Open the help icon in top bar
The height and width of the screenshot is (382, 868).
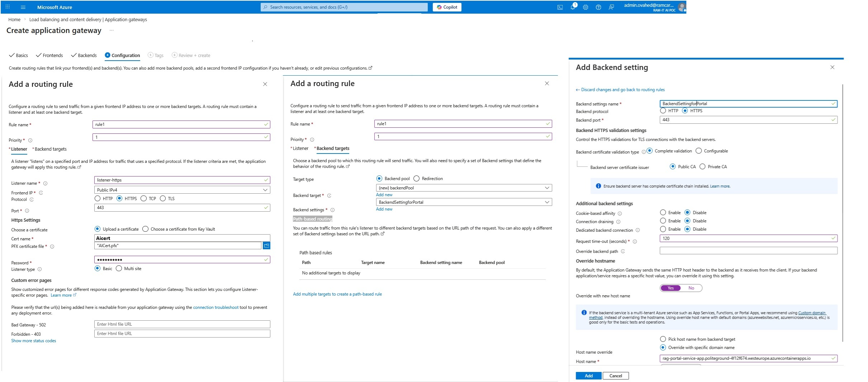598,7
